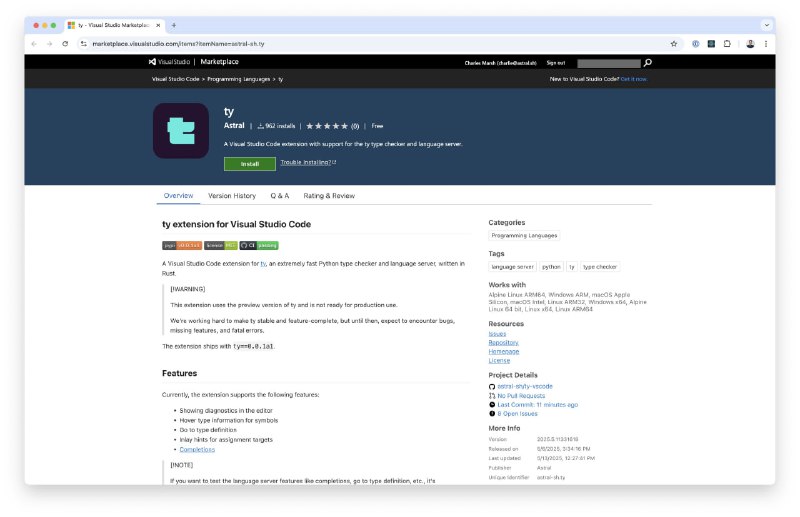Open the Completions feature link
Image resolution: width=800 pixels, height=517 pixels.
coord(197,450)
